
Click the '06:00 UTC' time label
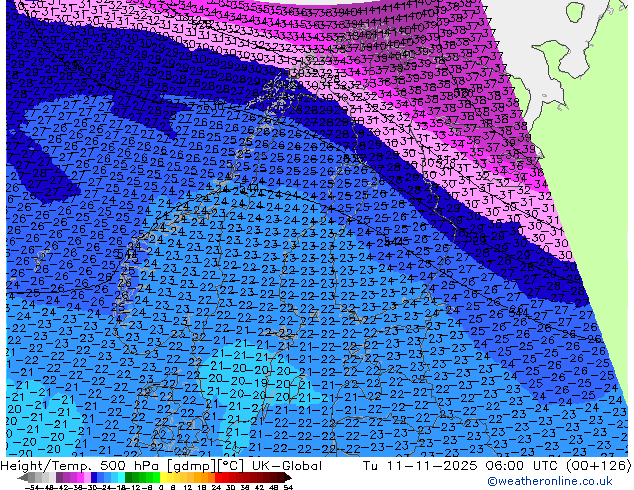[x=522, y=466]
